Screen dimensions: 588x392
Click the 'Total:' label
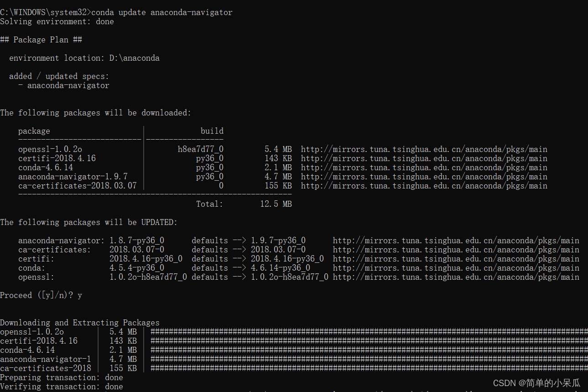tap(210, 204)
